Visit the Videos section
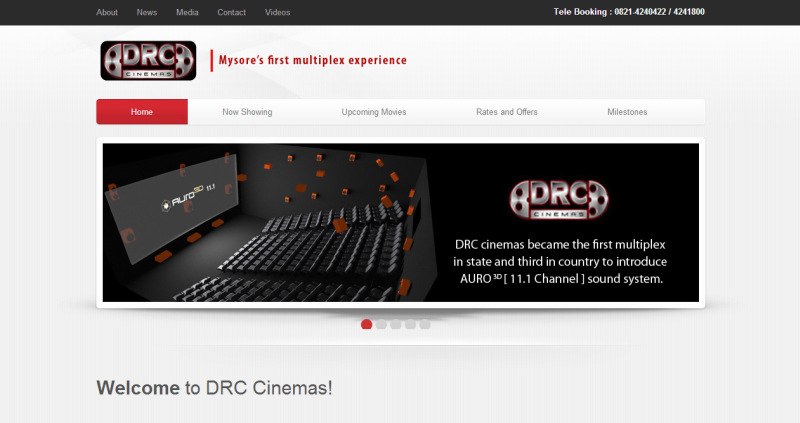 pos(278,12)
